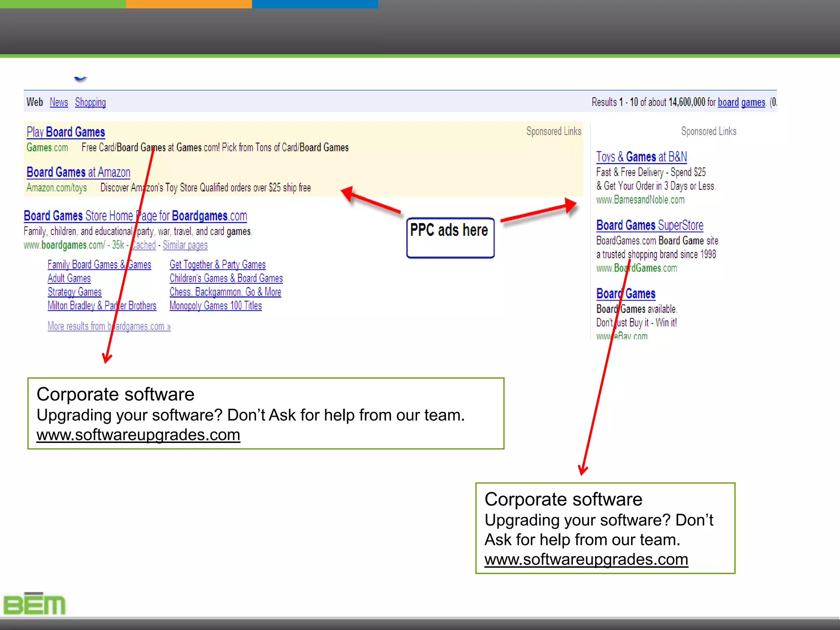This screenshot has width=840, height=630.
Task: Open the Cached version link
Action: click(144, 245)
